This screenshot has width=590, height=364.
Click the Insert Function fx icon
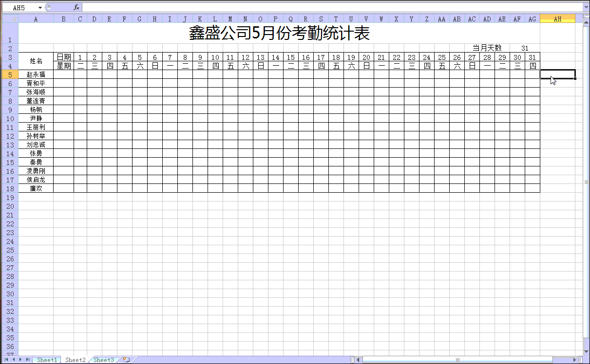(x=76, y=7)
